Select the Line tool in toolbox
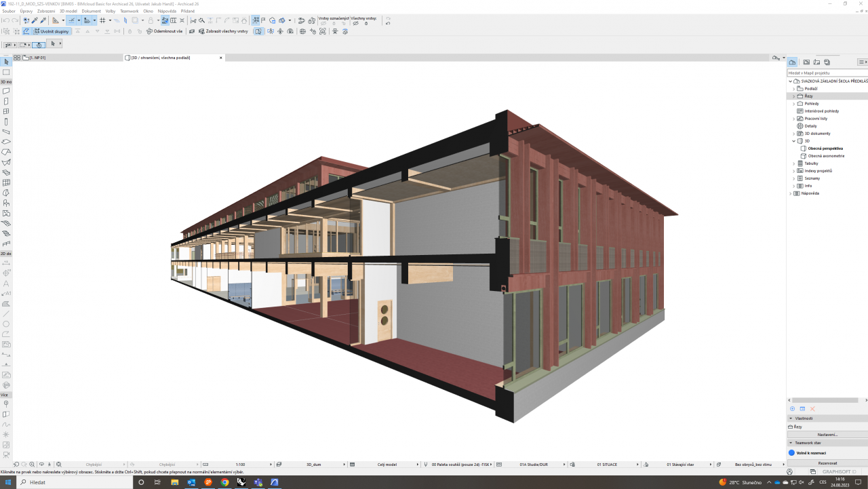This screenshot has height=489, width=868. pos(6,313)
